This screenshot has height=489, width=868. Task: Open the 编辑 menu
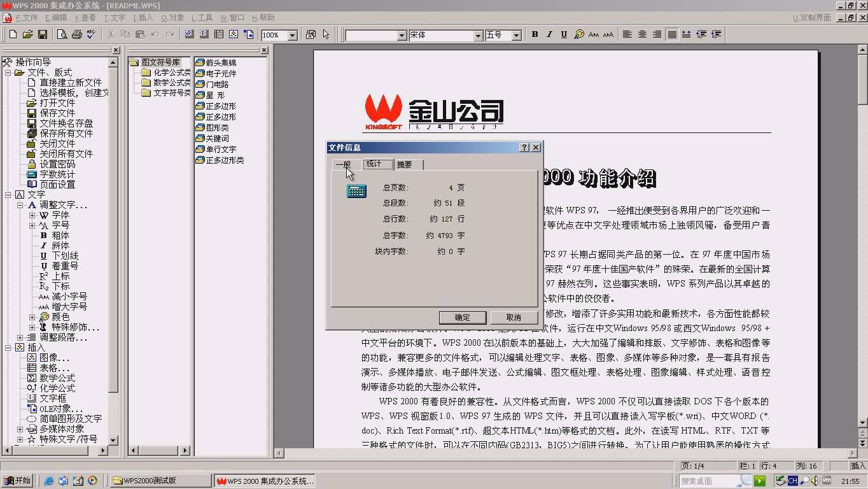click(x=56, y=18)
